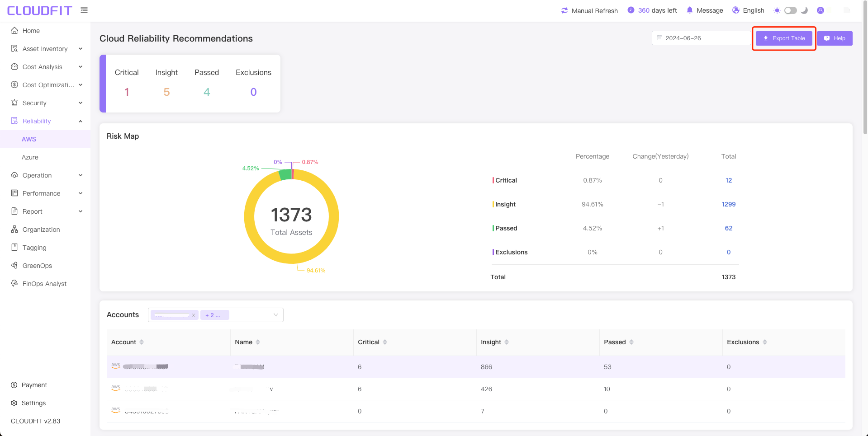Click the date field 2024-06-26
The width and height of the screenshot is (868, 436).
click(x=702, y=38)
